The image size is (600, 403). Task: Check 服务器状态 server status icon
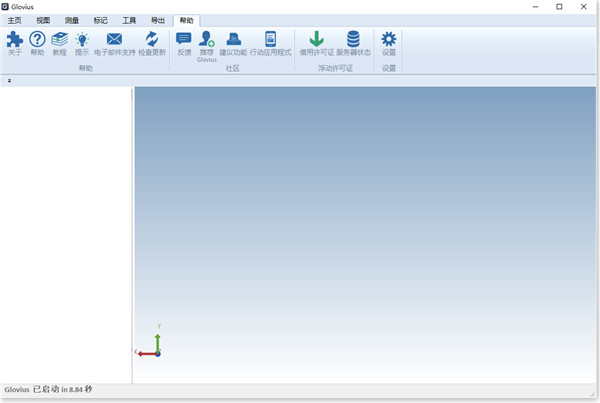[x=353, y=41]
